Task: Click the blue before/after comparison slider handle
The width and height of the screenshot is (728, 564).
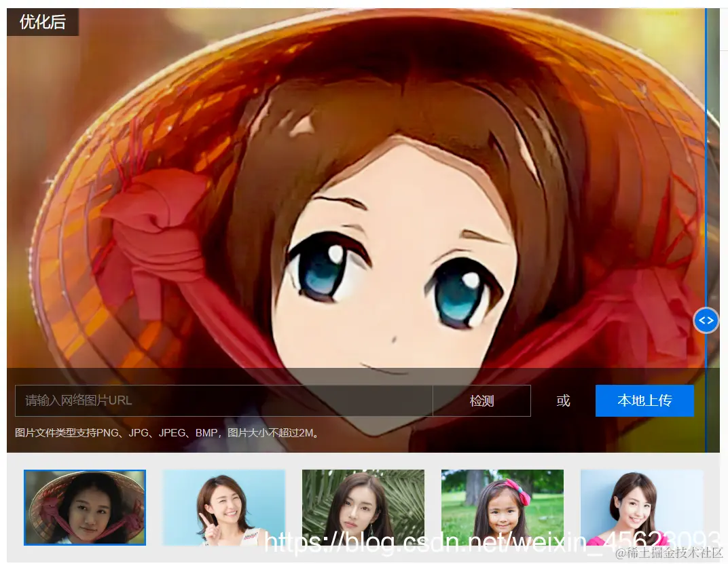Action: (706, 320)
